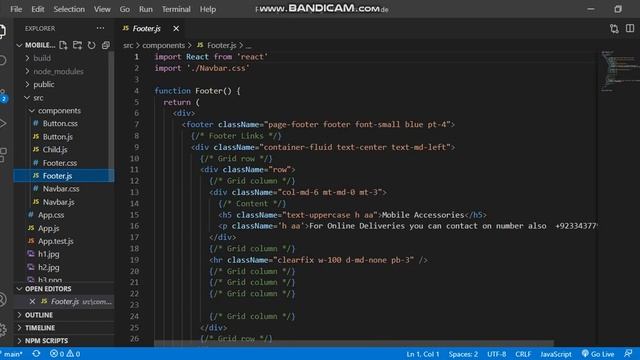Image resolution: width=640 pixels, height=360 pixels.
Task: Open the Manage gear icon
Action: pyautogui.click(x=3, y=329)
